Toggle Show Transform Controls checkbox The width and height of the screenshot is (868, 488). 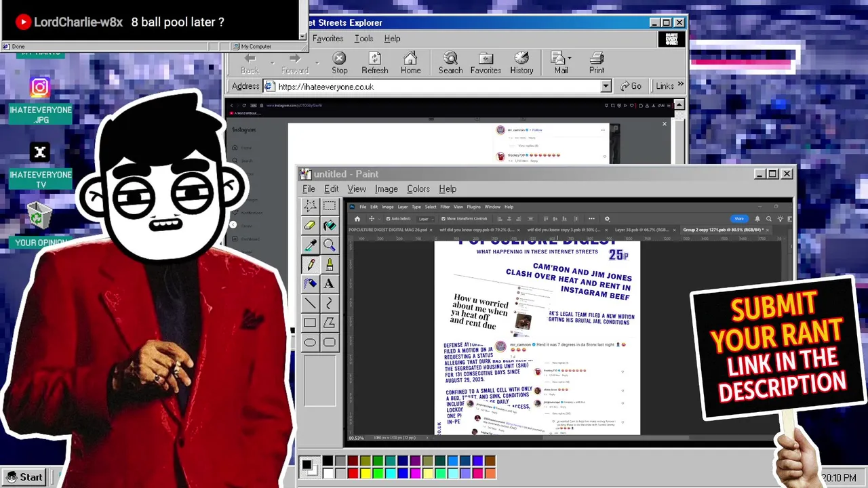pos(443,219)
